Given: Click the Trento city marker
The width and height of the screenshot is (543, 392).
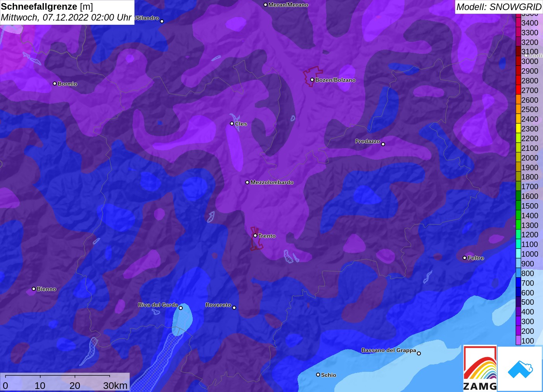Looking at the screenshot, I should pos(255,236).
